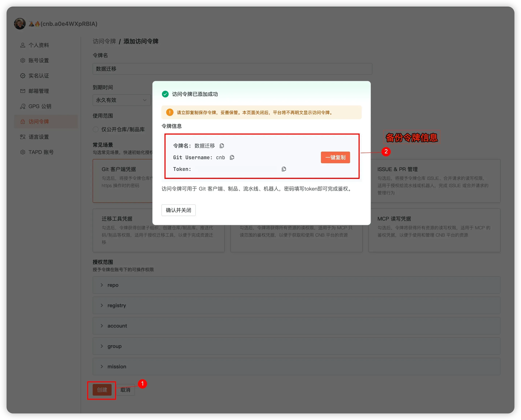The height and width of the screenshot is (420, 521).
Task: Click the 令牌名 input field
Action: [232, 69]
